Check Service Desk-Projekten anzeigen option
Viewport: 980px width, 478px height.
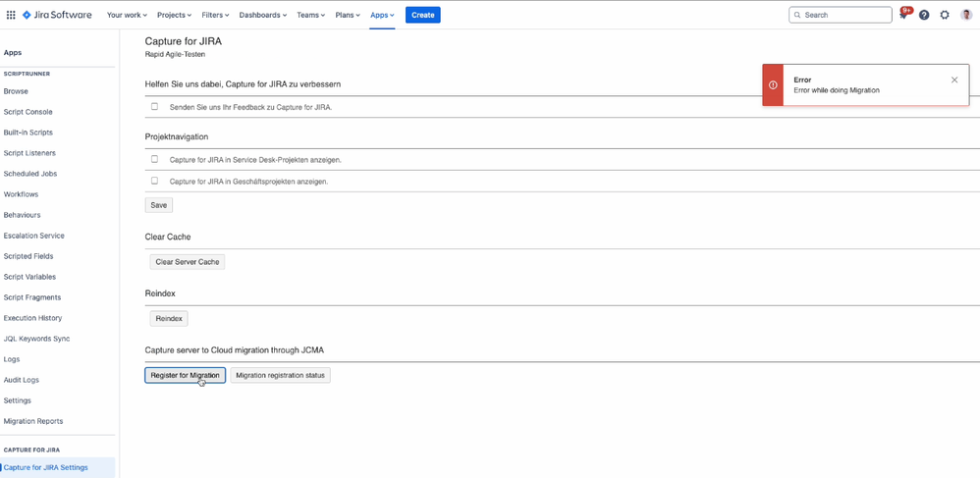click(154, 159)
